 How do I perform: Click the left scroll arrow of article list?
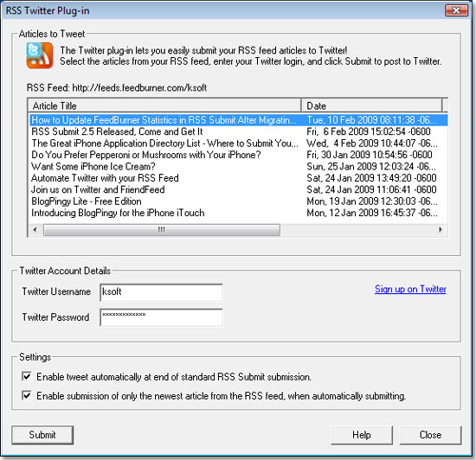[35, 229]
